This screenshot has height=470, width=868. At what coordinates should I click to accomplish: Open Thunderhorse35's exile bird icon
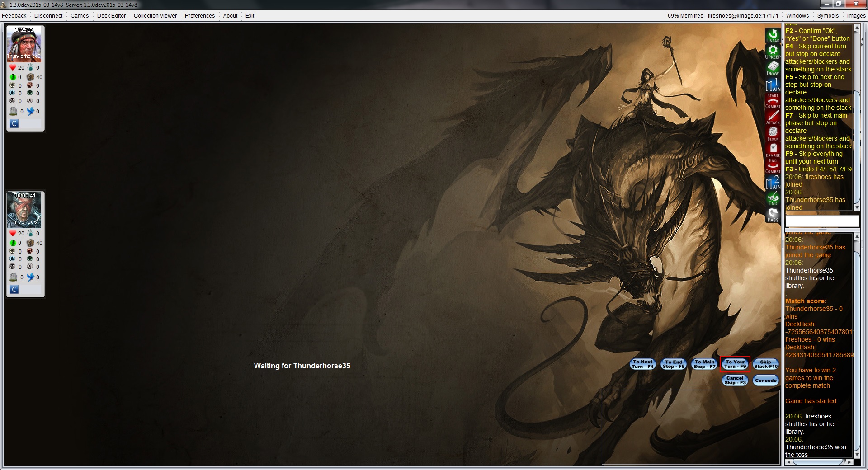tap(30, 111)
